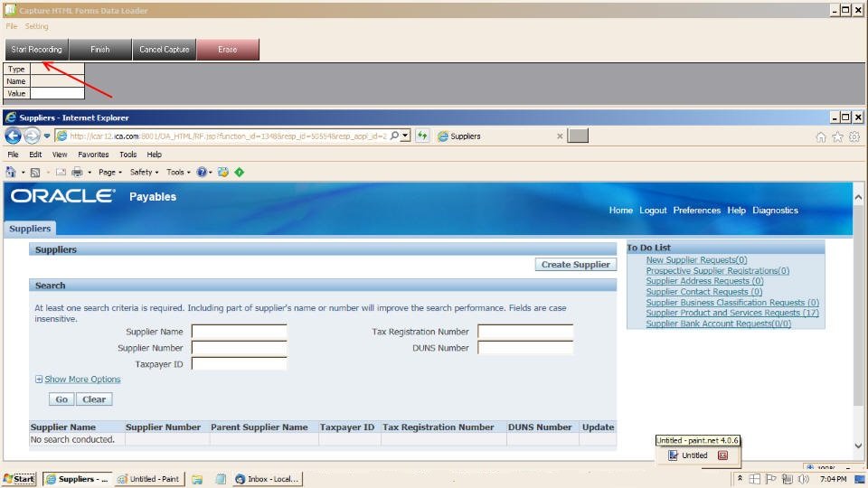Open New Supplier Requests(0) link
868x488 pixels.
coord(696,259)
